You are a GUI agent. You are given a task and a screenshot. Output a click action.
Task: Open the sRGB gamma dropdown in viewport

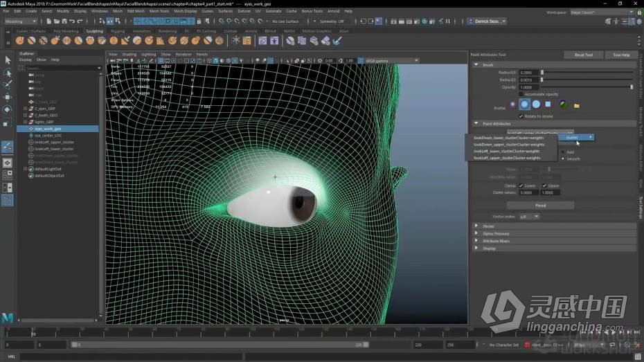(x=392, y=61)
